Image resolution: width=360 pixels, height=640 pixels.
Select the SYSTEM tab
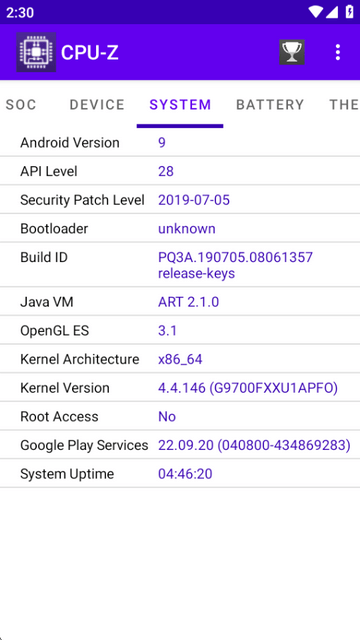click(180, 105)
